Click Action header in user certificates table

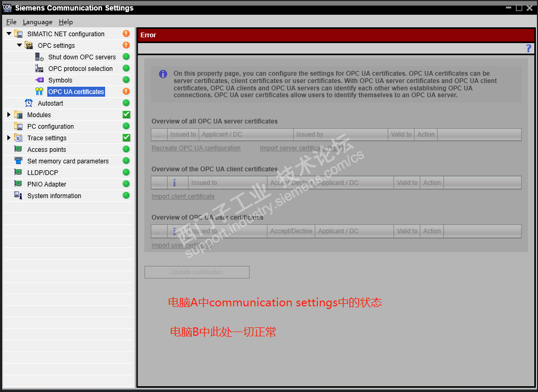[x=432, y=231]
